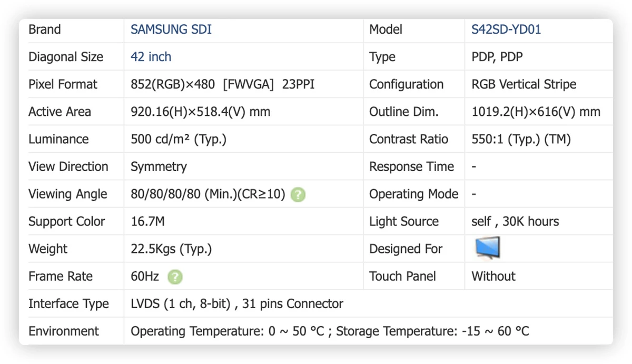Click the View Direction Symmetry value

[x=159, y=167]
